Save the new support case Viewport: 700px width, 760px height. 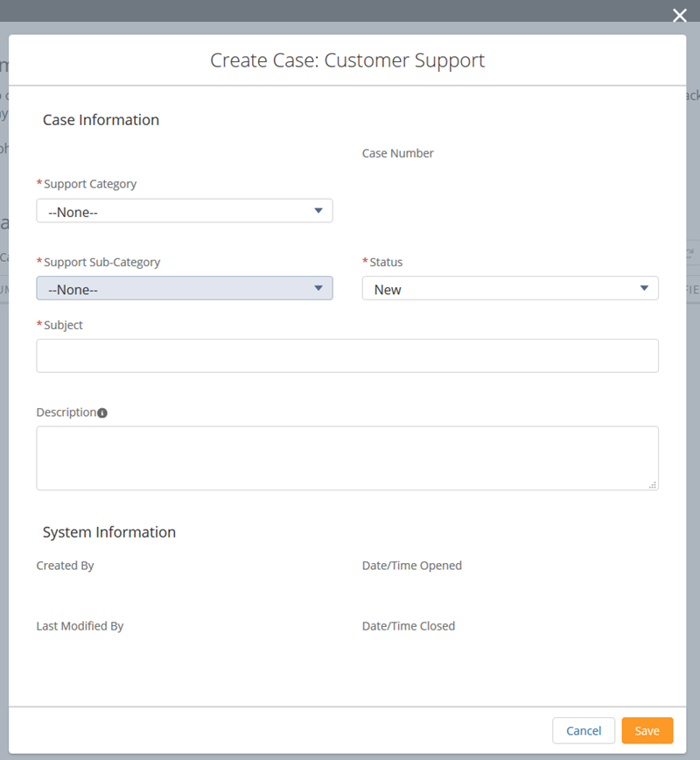(x=647, y=730)
